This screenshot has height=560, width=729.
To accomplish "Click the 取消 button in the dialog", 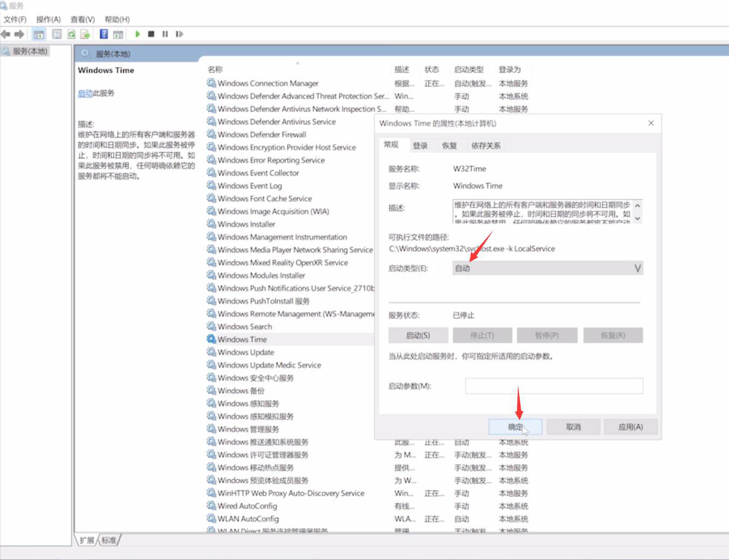I will pos(573,427).
